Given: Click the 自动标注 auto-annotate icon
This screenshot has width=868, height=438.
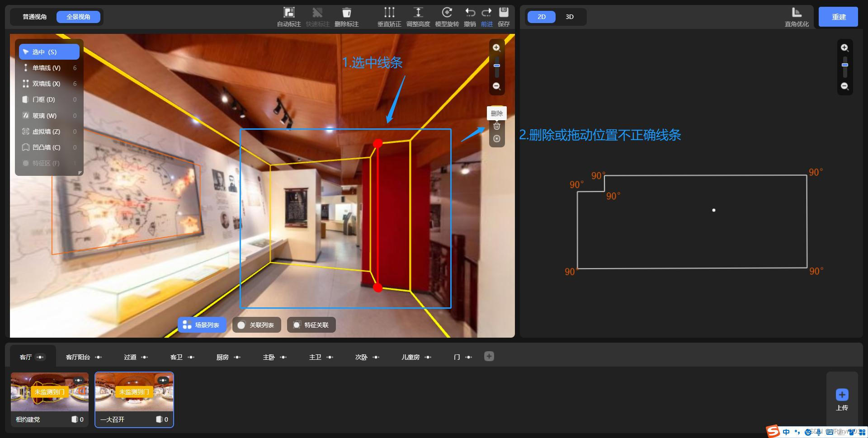Looking at the screenshot, I should click(289, 12).
